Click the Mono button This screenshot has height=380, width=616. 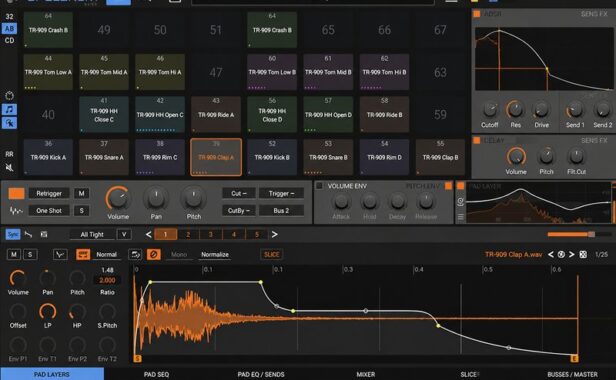pos(179,255)
